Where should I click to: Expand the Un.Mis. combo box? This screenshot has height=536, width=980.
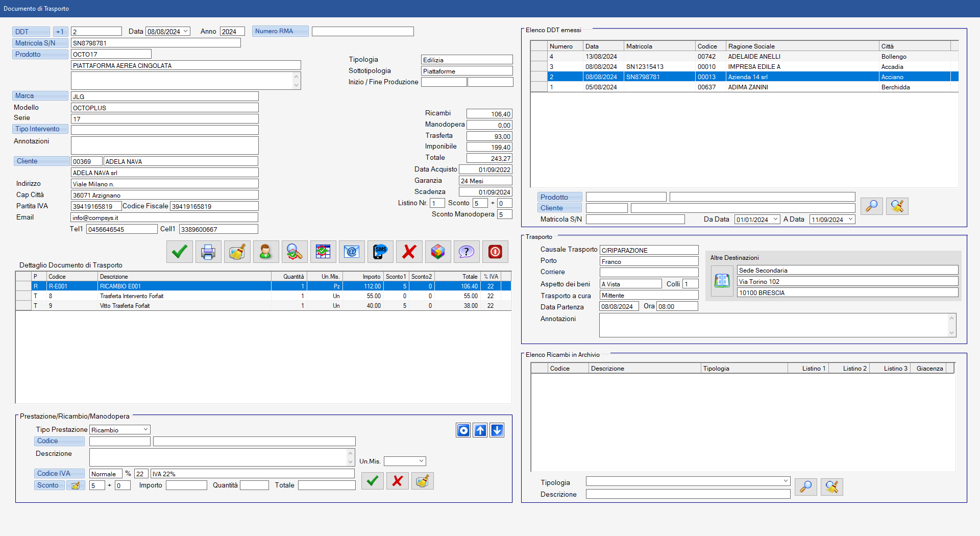pos(421,461)
